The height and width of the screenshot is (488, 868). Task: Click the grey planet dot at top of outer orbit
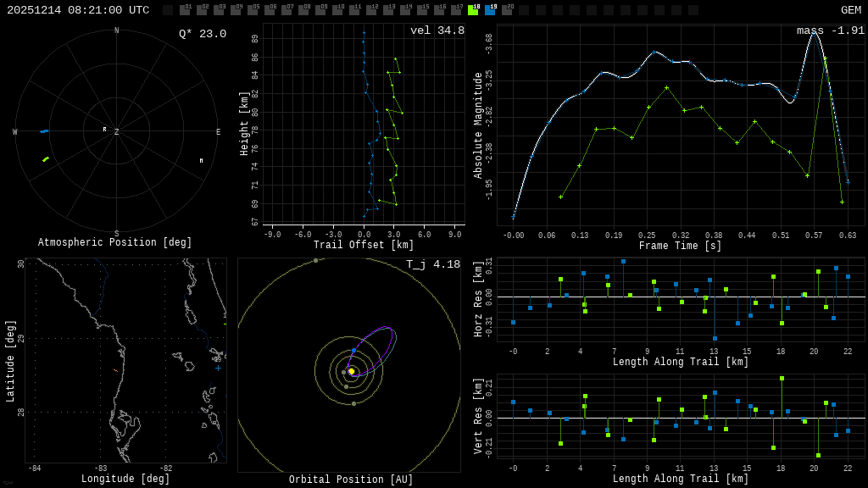[315, 261]
